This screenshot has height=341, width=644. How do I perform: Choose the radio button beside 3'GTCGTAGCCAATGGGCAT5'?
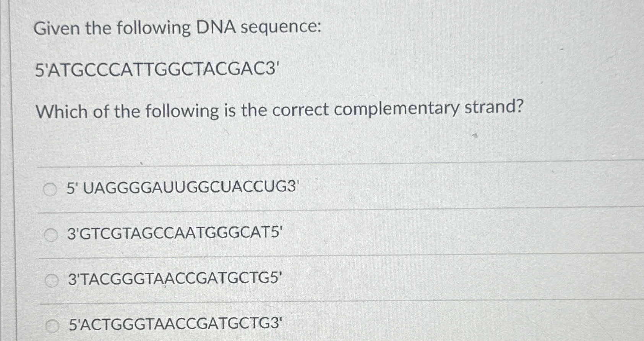50,235
